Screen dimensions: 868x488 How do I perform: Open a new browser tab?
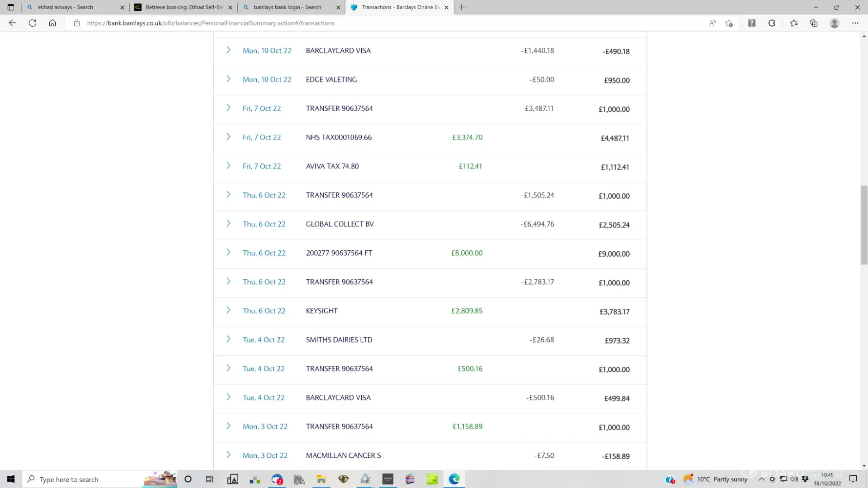[x=462, y=7]
